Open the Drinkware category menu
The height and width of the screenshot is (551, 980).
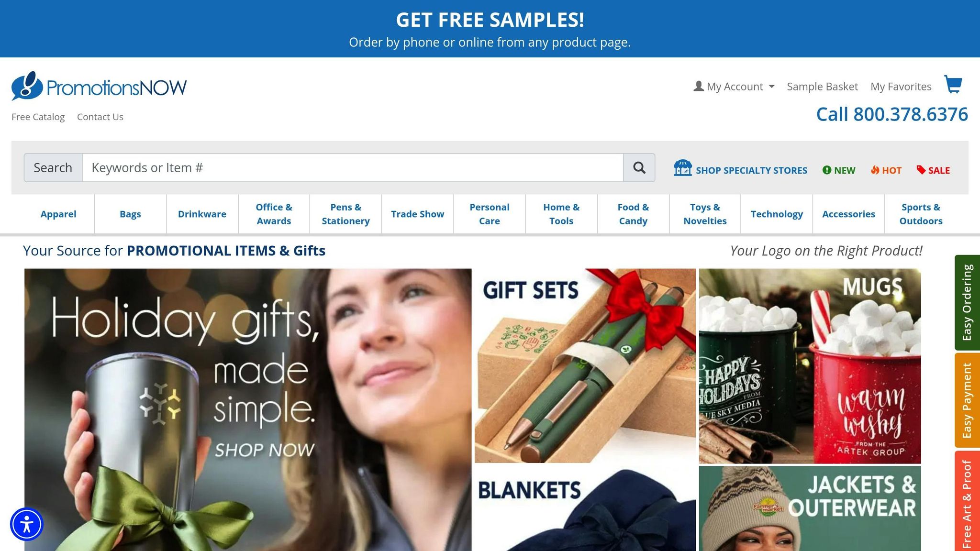point(202,214)
